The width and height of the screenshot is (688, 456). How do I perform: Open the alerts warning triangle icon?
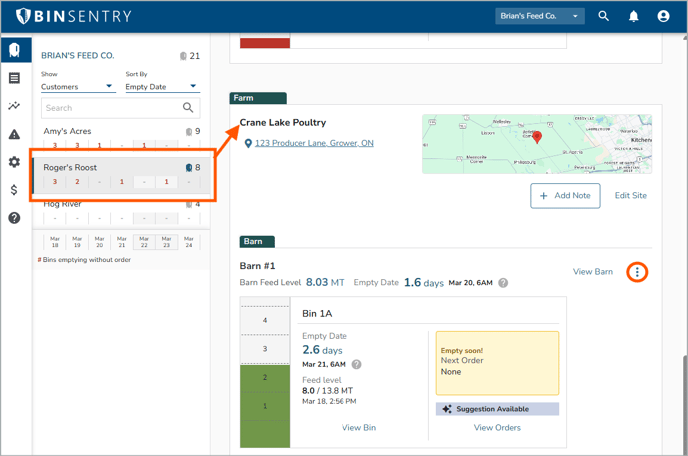pyautogui.click(x=14, y=134)
